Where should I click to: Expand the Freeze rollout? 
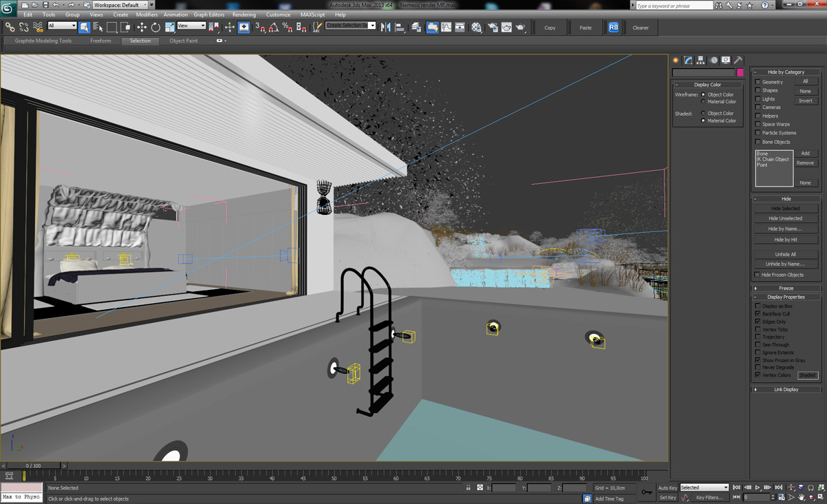point(786,288)
